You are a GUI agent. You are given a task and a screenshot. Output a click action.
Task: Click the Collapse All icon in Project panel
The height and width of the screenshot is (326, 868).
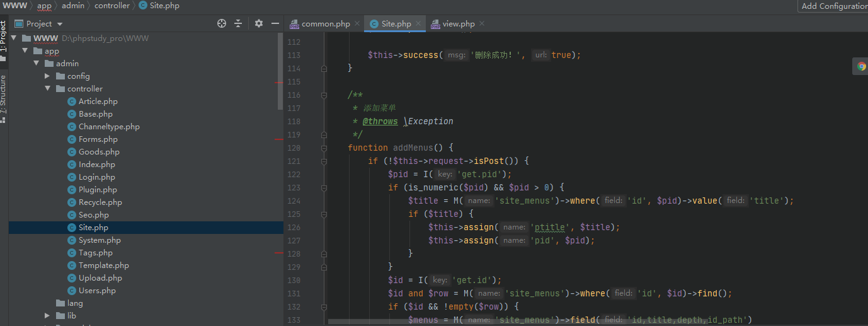pos(238,23)
